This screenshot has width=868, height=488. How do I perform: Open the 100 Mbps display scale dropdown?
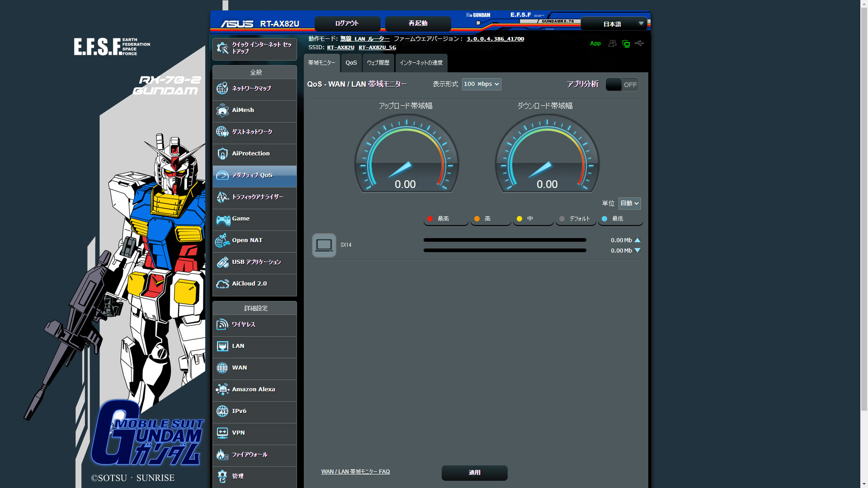pyautogui.click(x=481, y=84)
